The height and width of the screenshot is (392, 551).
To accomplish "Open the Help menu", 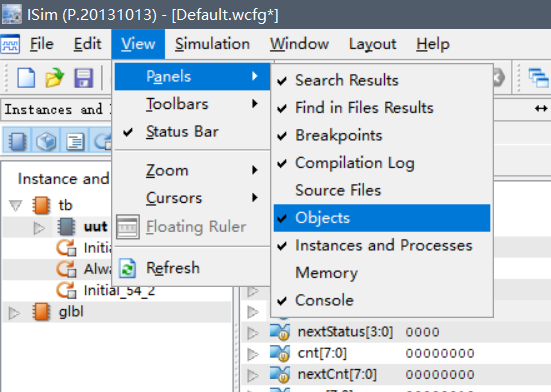I will (433, 44).
